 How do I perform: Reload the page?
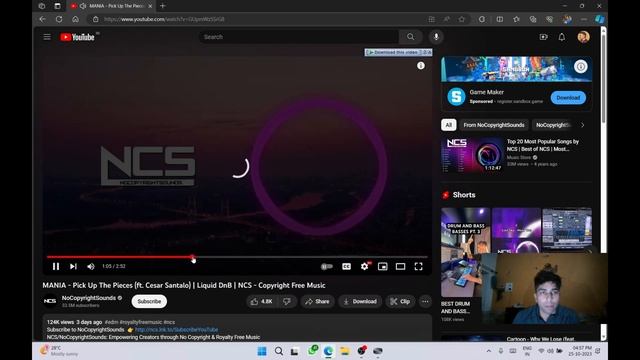tap(59, 19)
